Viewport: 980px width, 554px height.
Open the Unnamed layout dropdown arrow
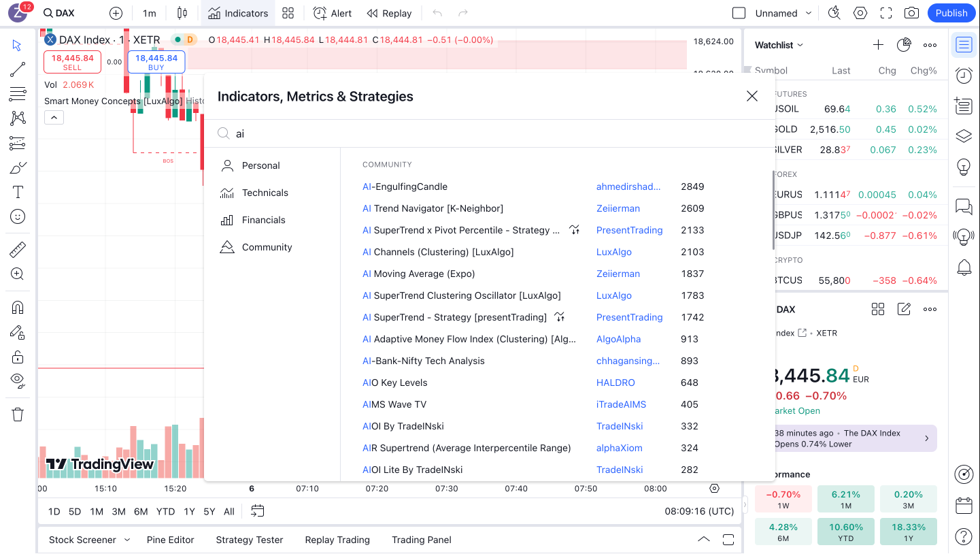[x=809, y=13]
